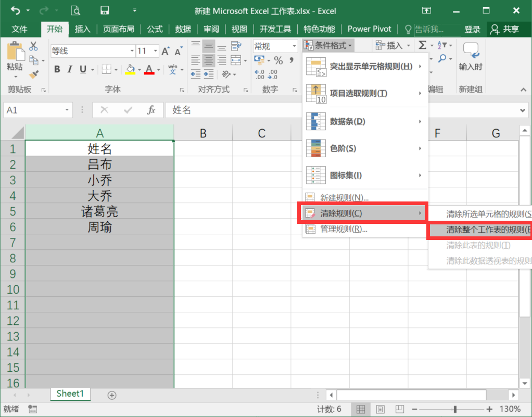The width and height of the screenshot is (532, 417).
Task: Select the Format Painter brush
Action: point(34,74)
